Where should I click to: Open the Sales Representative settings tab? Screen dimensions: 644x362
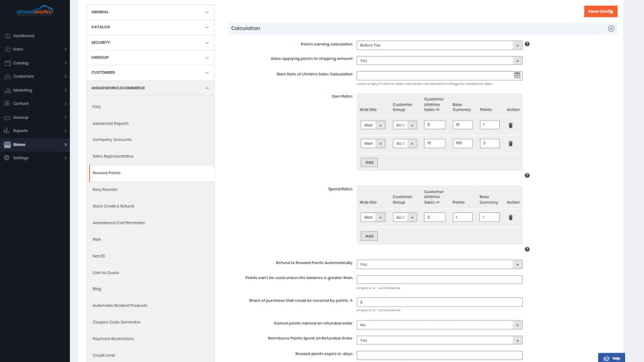(x=113, y=156)
